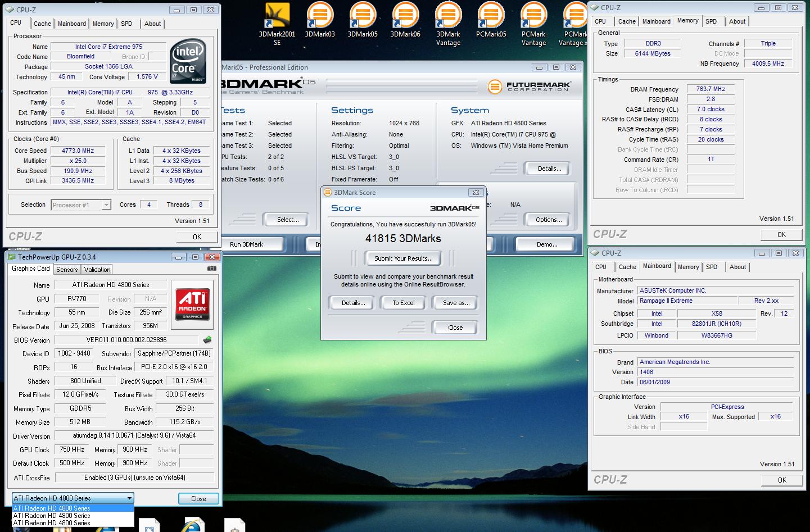Open Internet Explorer icon at screen bottom
810x532 pixels.
click(x=193, y=524)
